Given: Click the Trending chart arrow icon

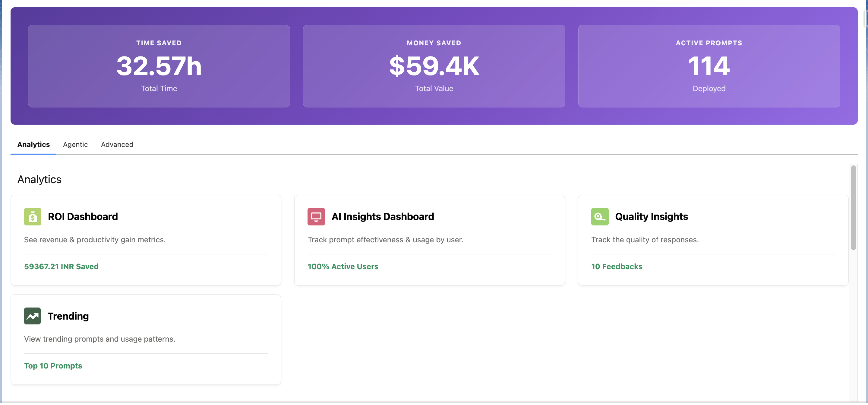Looking at the screenshot, I should click(x=32, y=316).
